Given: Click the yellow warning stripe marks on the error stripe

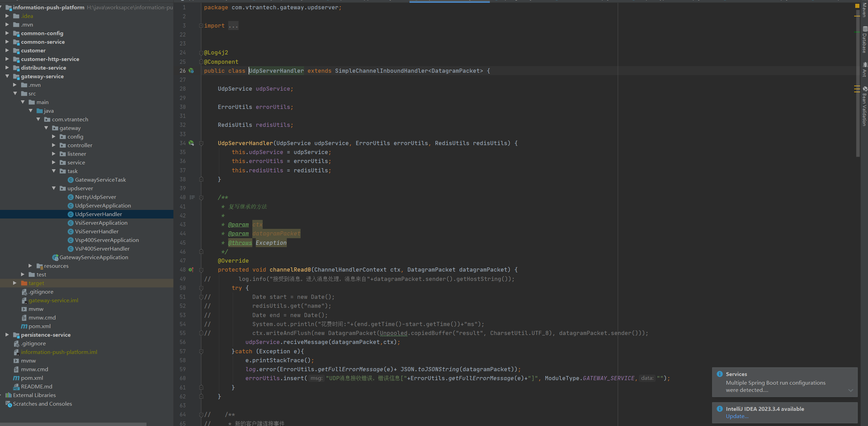Looking at the screenshot, I should [x=857, y=89].
